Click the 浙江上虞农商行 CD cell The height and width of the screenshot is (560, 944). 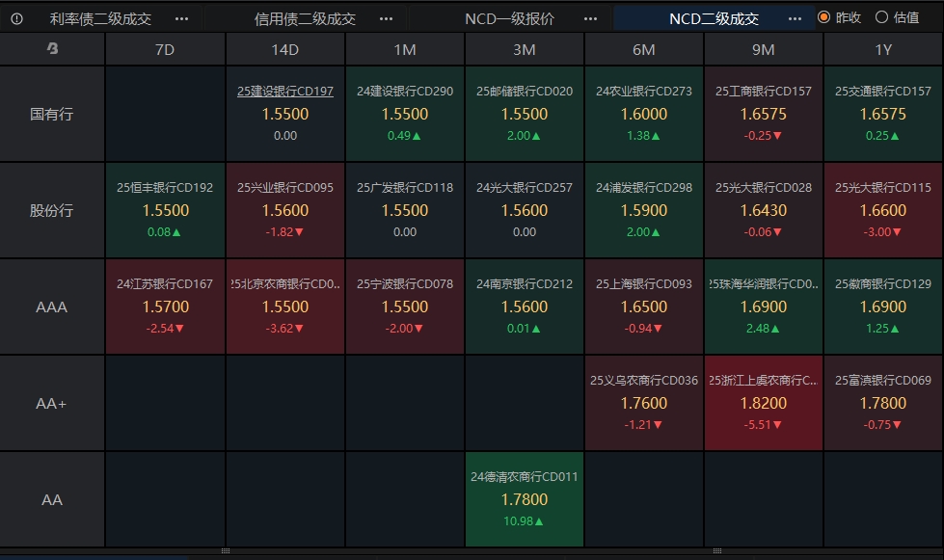click(764, 403)
